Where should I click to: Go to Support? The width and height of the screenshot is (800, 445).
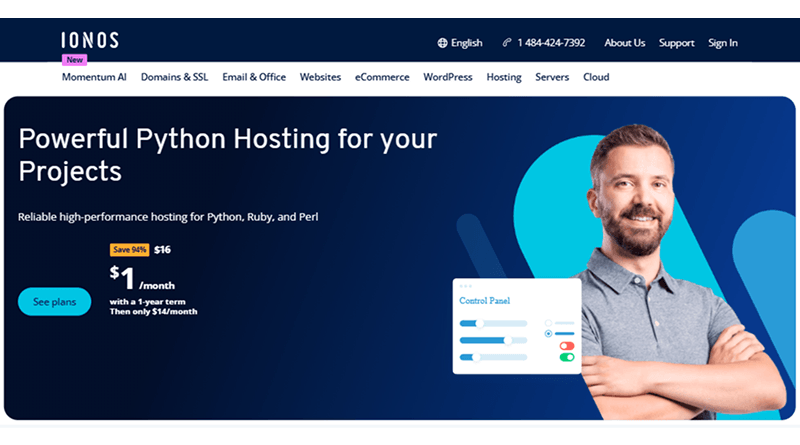coord(677,43)
